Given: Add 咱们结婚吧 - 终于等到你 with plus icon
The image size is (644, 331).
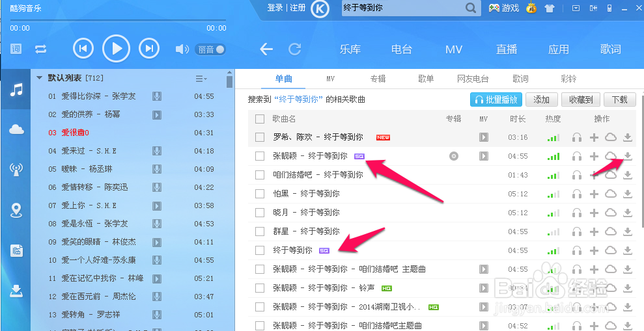Looking at the screenshot, I should point(594,175).
